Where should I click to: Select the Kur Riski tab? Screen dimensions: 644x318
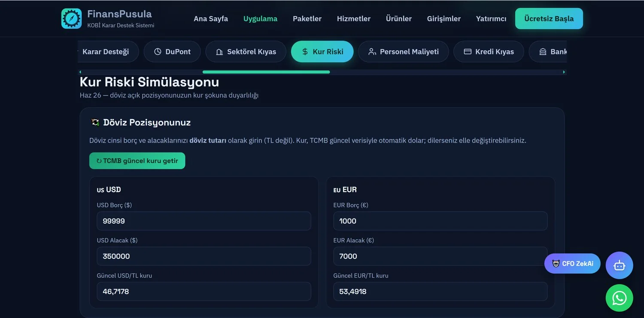(322, 51)
